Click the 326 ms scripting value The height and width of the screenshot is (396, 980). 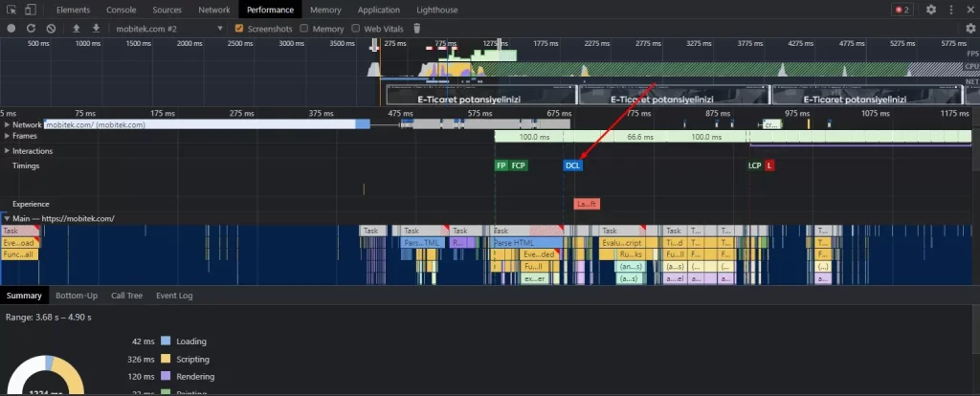(142, 359)
